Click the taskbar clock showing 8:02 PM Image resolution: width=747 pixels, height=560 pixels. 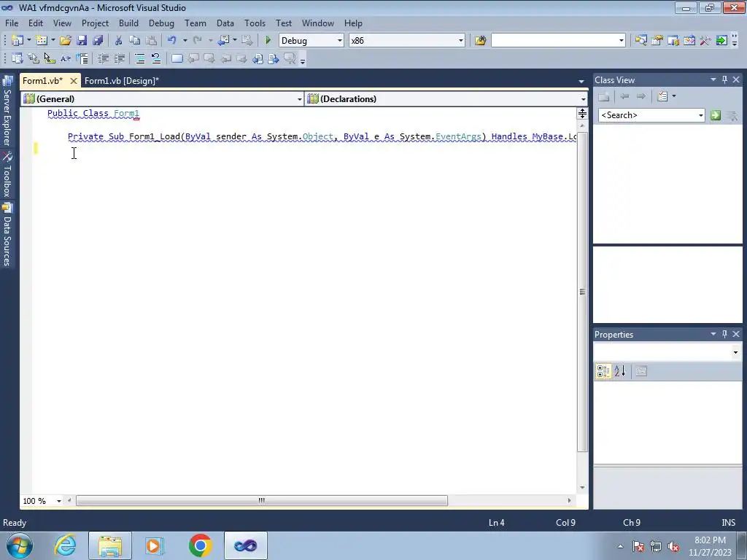tap(710, 546)
